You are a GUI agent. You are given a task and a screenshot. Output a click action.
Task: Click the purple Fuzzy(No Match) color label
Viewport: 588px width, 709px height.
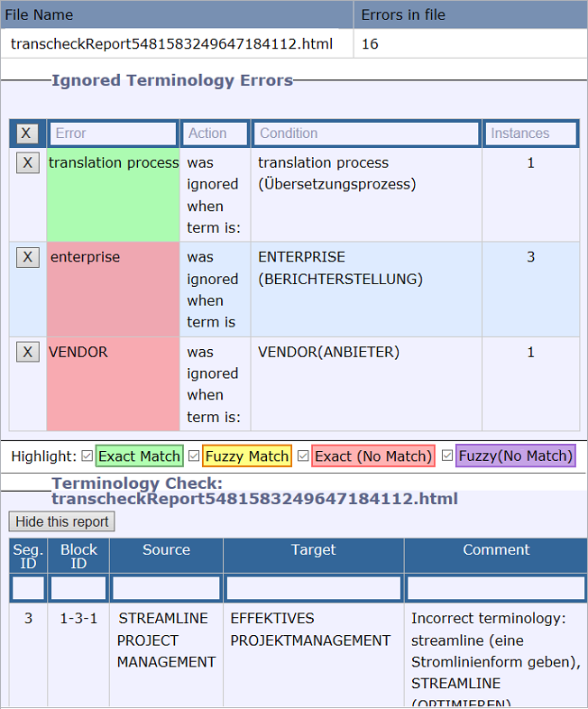pos(515,456)
